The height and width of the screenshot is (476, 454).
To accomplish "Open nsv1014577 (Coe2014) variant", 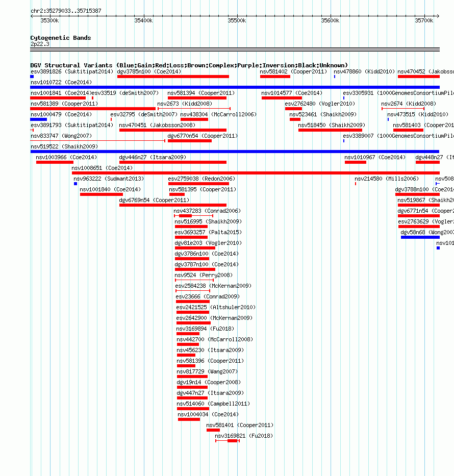I will tap(292, 93).
